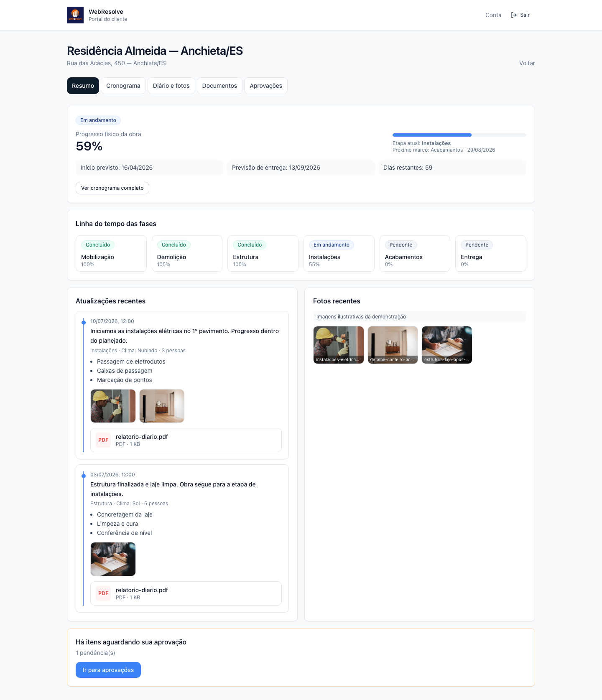
Task: Click the Voltar link
Action: (527, 63)
